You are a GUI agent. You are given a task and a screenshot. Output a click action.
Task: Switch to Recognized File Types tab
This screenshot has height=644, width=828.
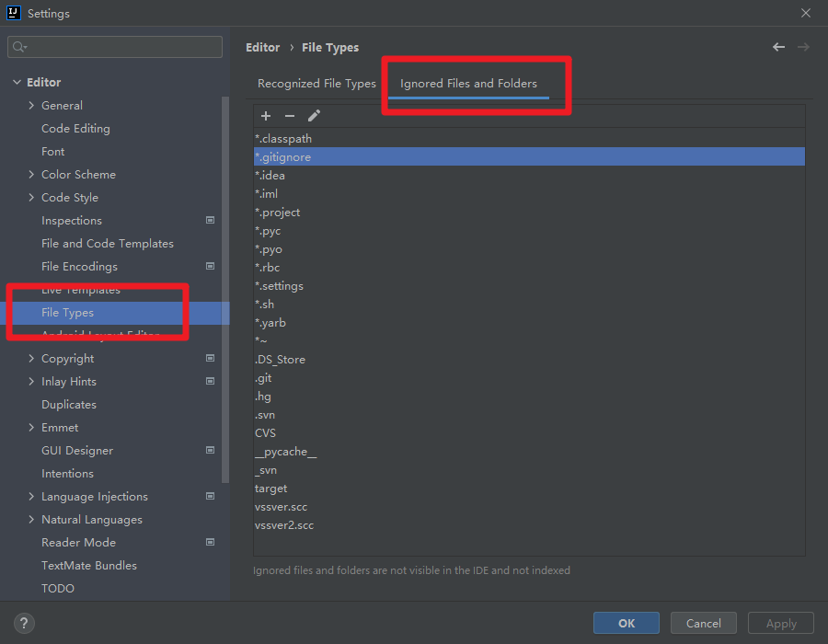coord(316,84)
